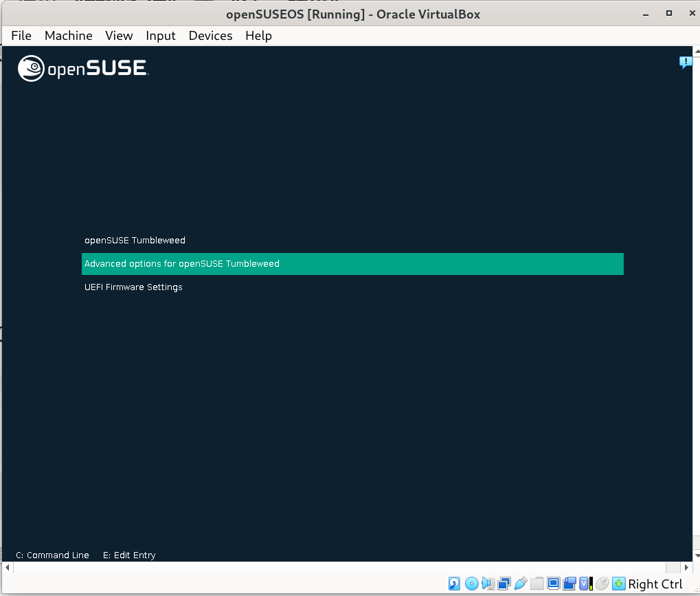
Task: Click the optical disk status icon
Action: tap(471, 584)
